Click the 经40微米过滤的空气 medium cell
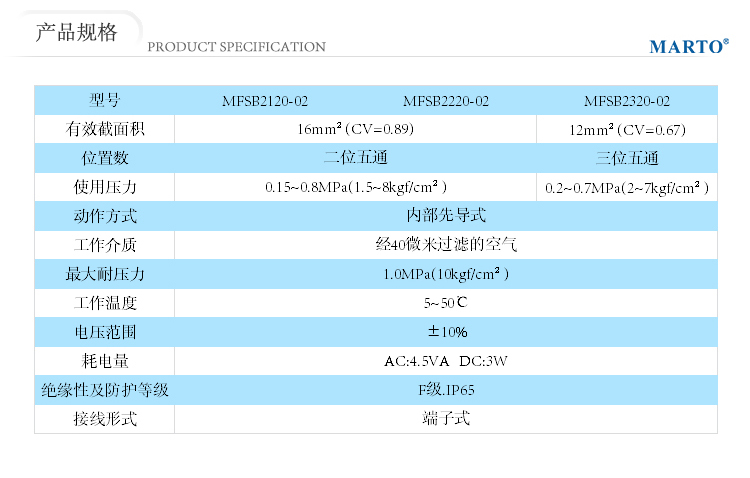The height and width of the screenshot is (478, 750). pyautogui.click(x=446, y=245)
